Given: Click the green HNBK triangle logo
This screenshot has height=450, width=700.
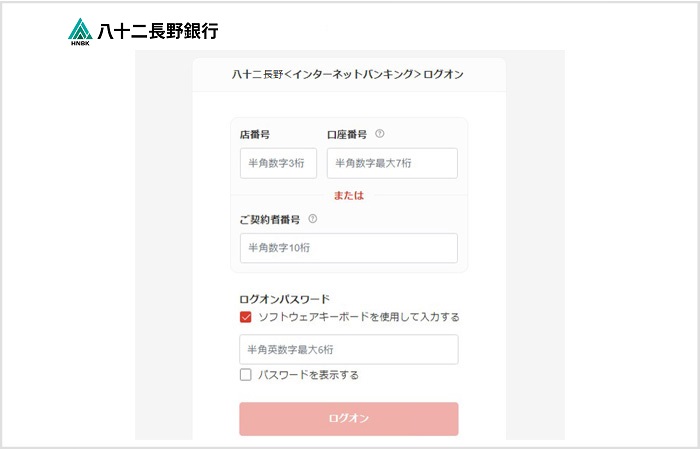Looking at the screenshot, I should click(x=81, y=28).
